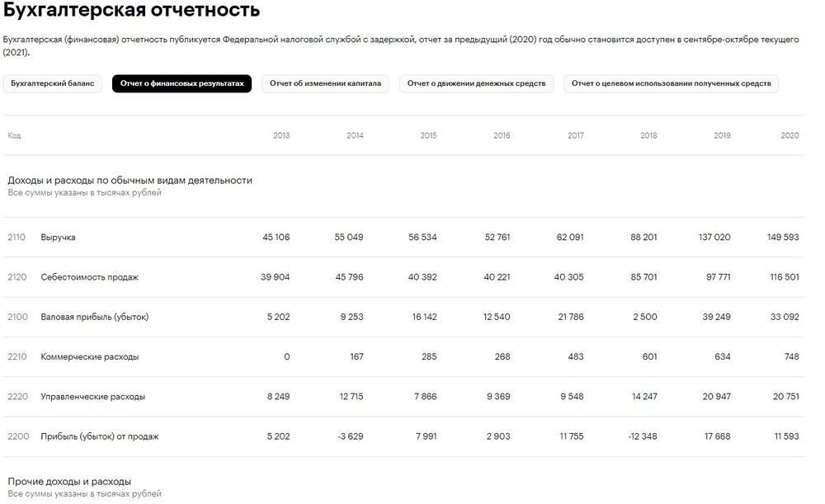Viewport: 825px width, 504px height.
Task: Click the 2020 column header
Action: coord(790,135)
